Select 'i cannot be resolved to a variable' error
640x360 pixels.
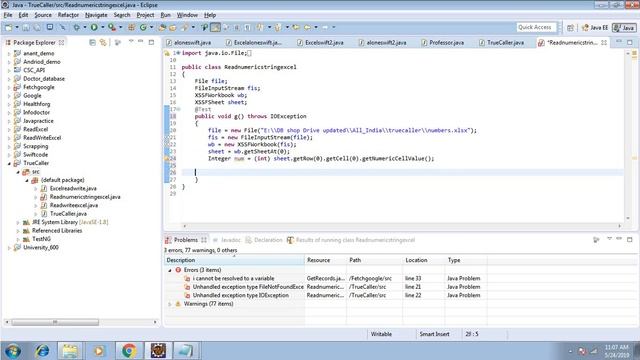click(x=233, y=278)
